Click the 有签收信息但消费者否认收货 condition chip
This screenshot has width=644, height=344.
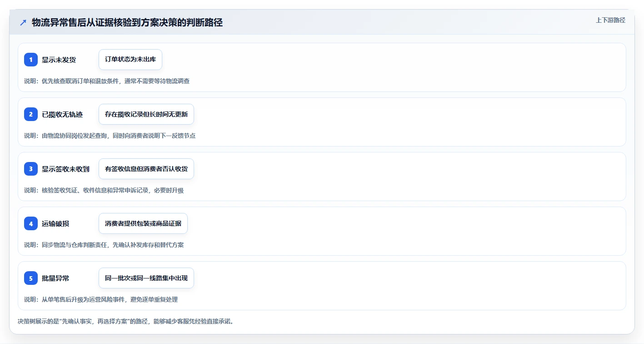tap(146, 169)
